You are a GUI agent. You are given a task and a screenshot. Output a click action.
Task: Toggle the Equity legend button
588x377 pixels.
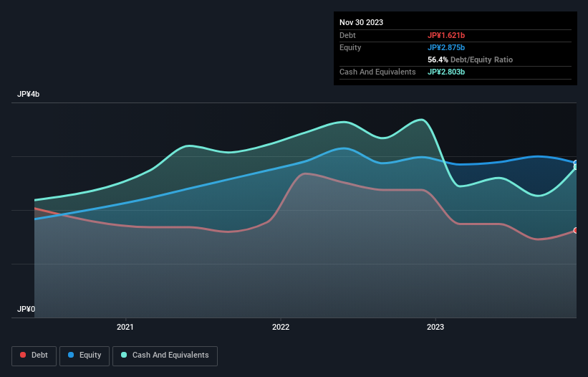(85, 355)
